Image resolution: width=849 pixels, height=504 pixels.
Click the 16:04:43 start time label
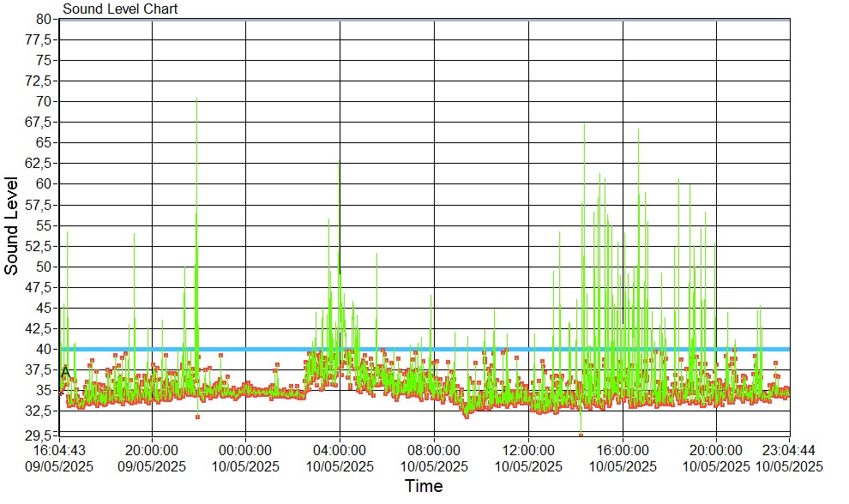coord(58,450)
